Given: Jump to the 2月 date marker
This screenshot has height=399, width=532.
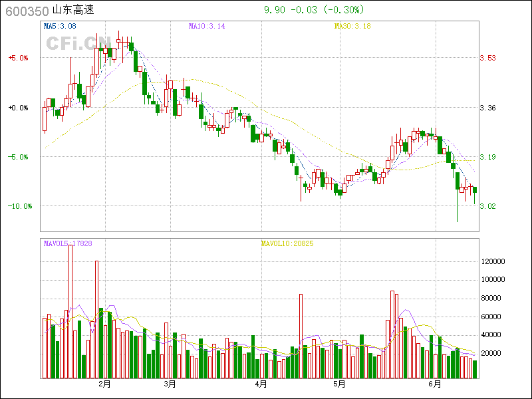Looking at the screenshot, I should [104, 384].
